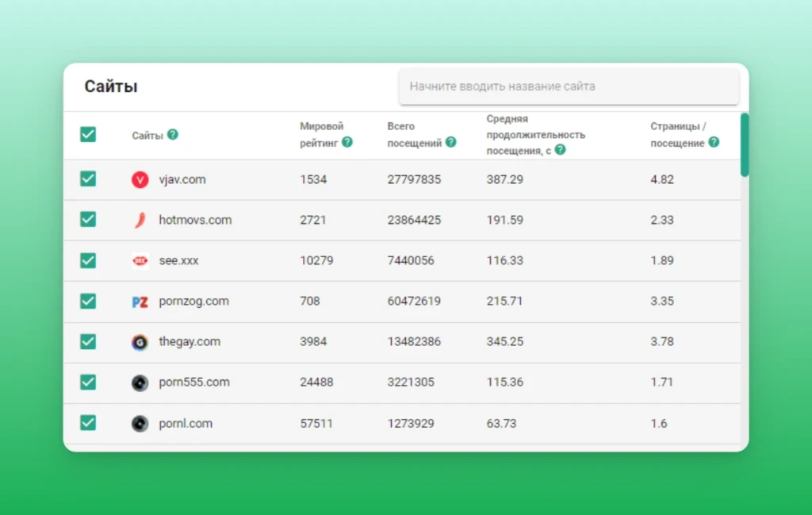Click help icon beside Страницы / посещение

[x=714, y=142]
